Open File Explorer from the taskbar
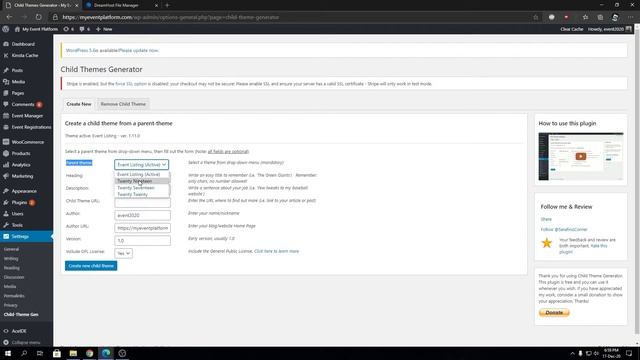The image size is (640, 360). coord(73,353)
